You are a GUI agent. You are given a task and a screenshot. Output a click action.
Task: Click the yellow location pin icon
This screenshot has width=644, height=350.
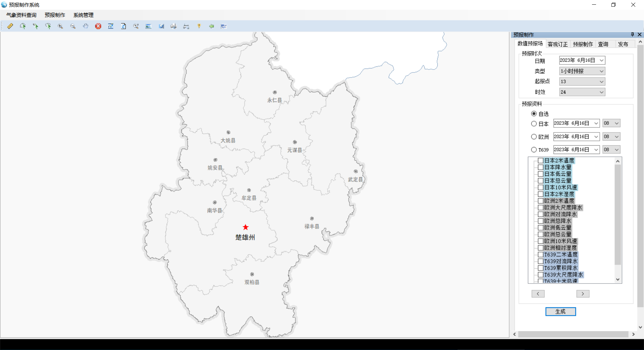tap(199, 26)
